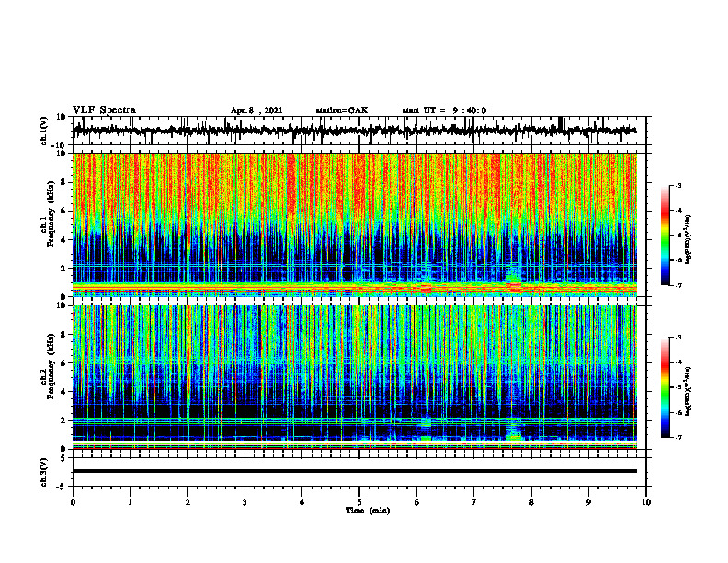Click the "6" kHz tick label on ch.2 spectrogram
728x563 pixels.
point(63,363)
